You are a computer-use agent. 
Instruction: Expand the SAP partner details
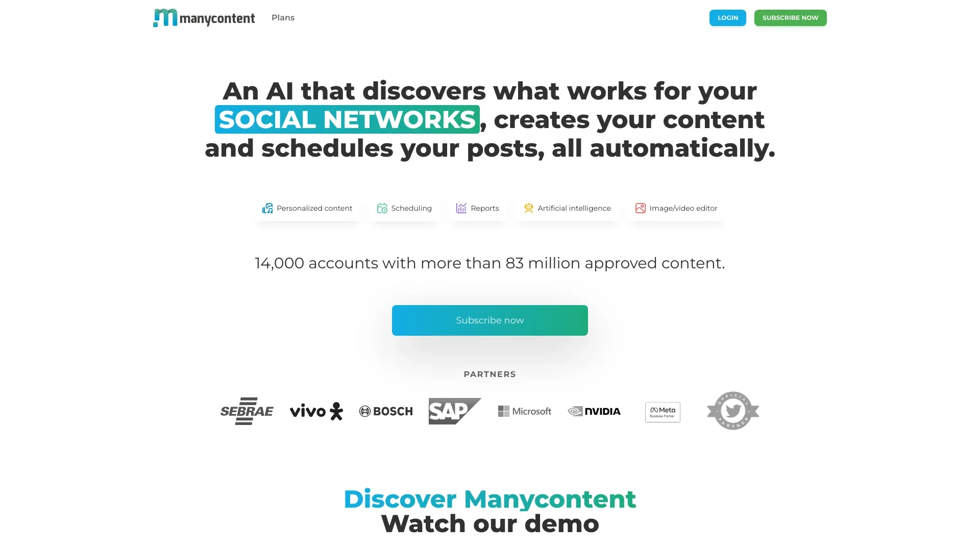(x=455, y=411)
